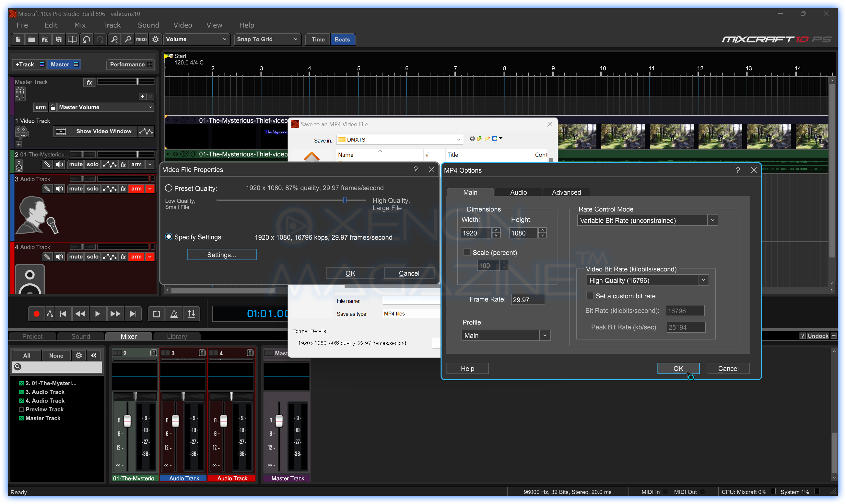
Task: Increase Width with the up stepper
Action: [496, 230]
